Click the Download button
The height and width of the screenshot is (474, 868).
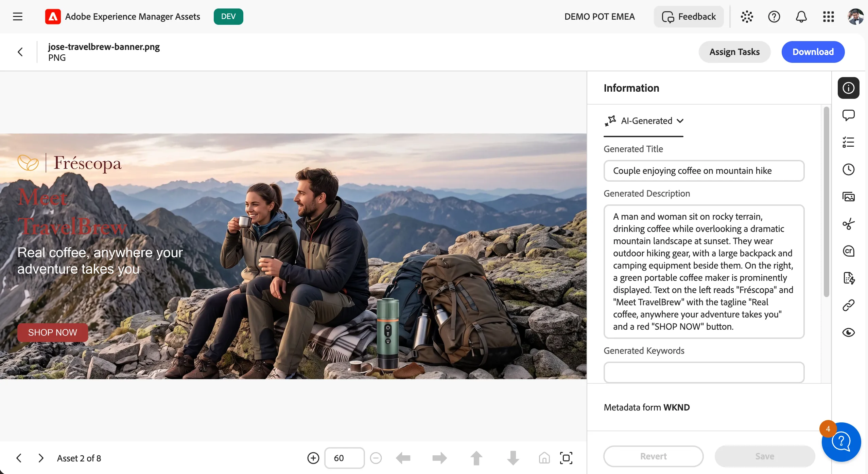[x=813, y=52]
